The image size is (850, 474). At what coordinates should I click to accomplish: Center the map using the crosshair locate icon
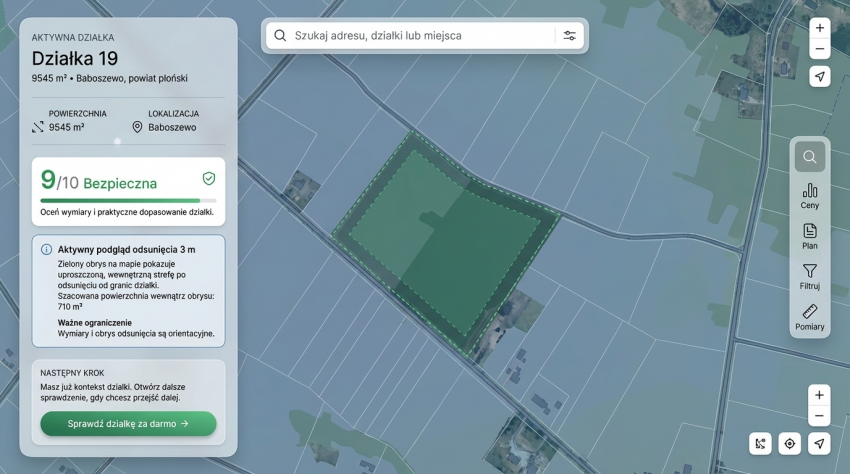click(790, 443)
